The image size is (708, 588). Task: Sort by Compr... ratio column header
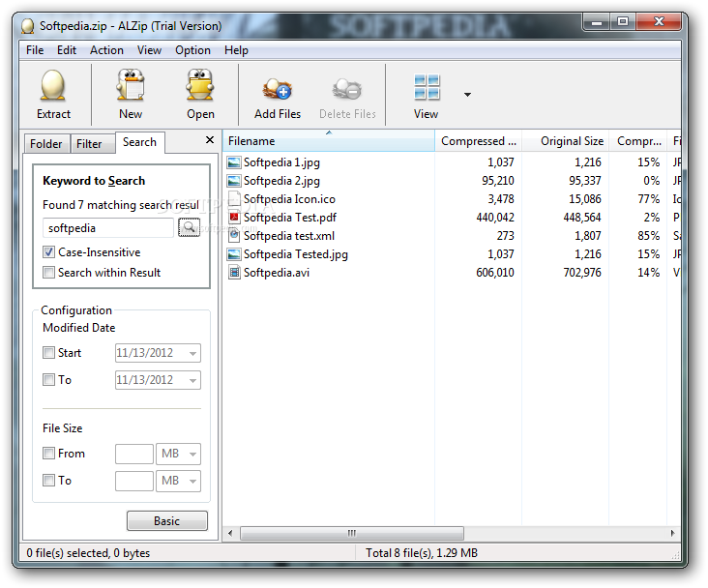(638, 141)
